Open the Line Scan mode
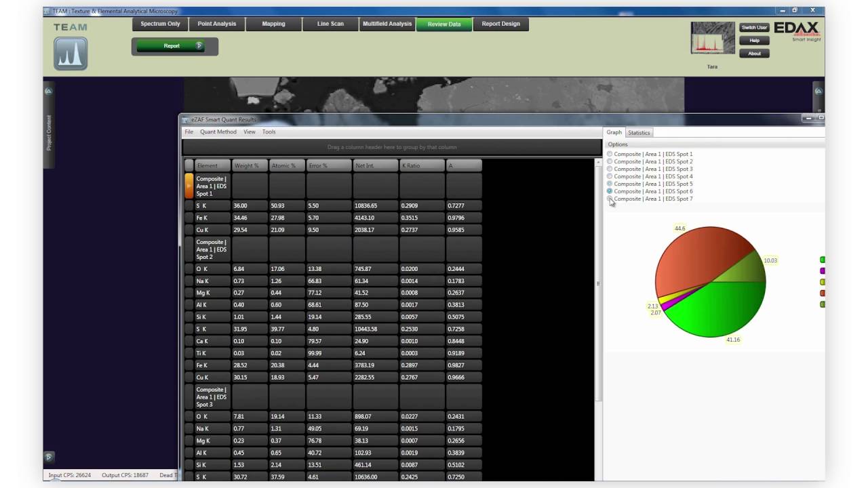Viewport: 868px width, 488px height. tap(330, 24)
